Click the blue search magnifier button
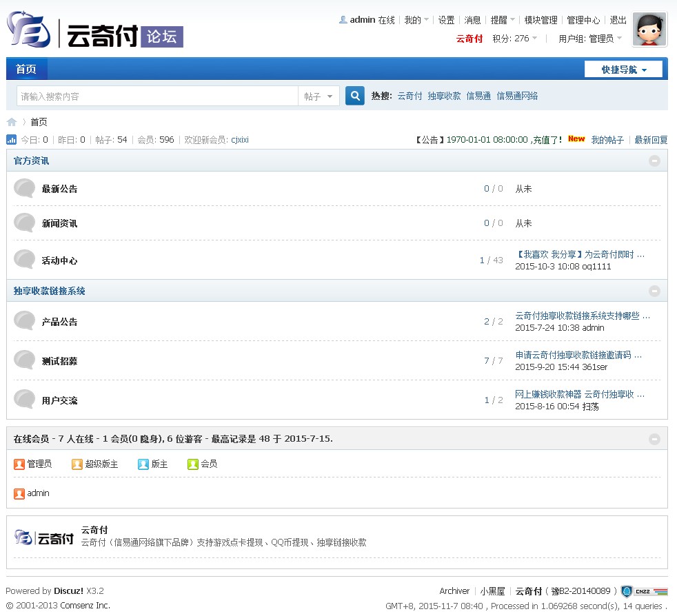This screenshot has width=677, height=616. 354,96
